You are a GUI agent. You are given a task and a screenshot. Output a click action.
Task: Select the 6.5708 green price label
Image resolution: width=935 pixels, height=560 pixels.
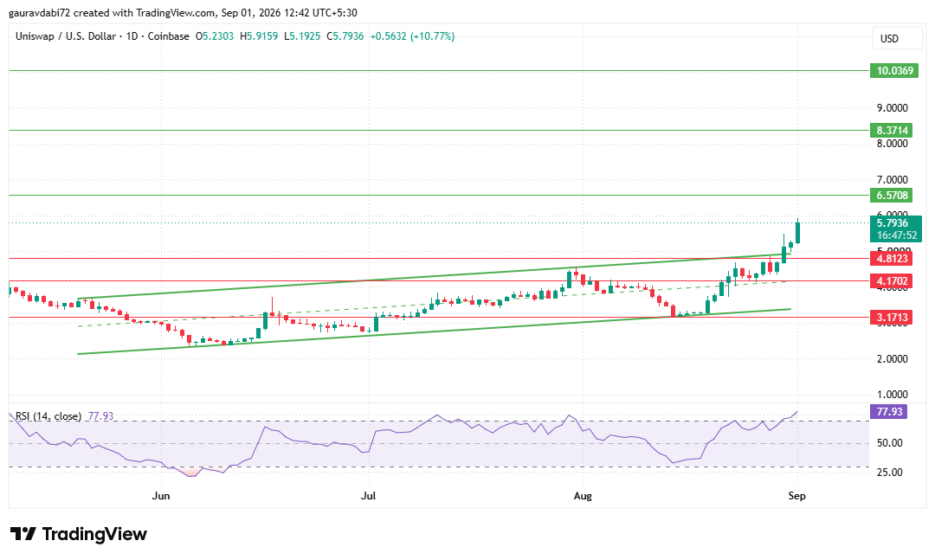click(x=892, y=195)
